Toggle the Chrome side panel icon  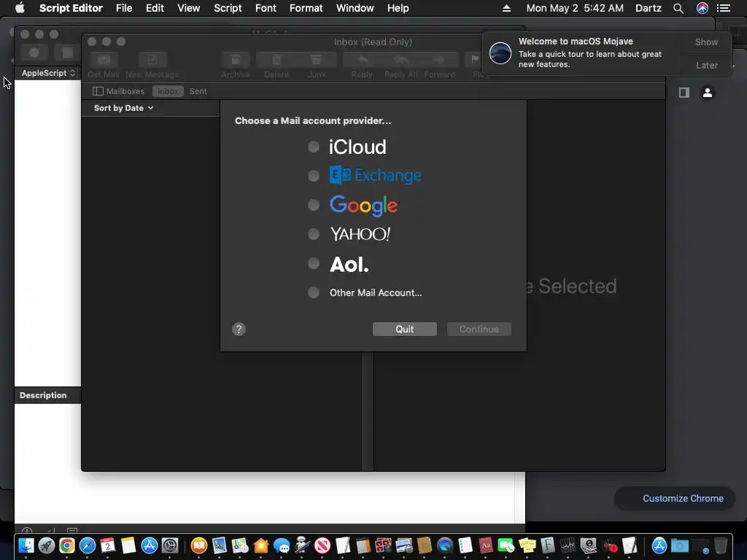(684, 93)
